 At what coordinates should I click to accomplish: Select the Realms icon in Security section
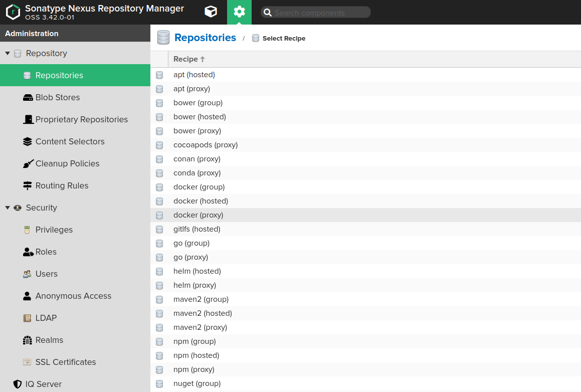pos(27,340)
